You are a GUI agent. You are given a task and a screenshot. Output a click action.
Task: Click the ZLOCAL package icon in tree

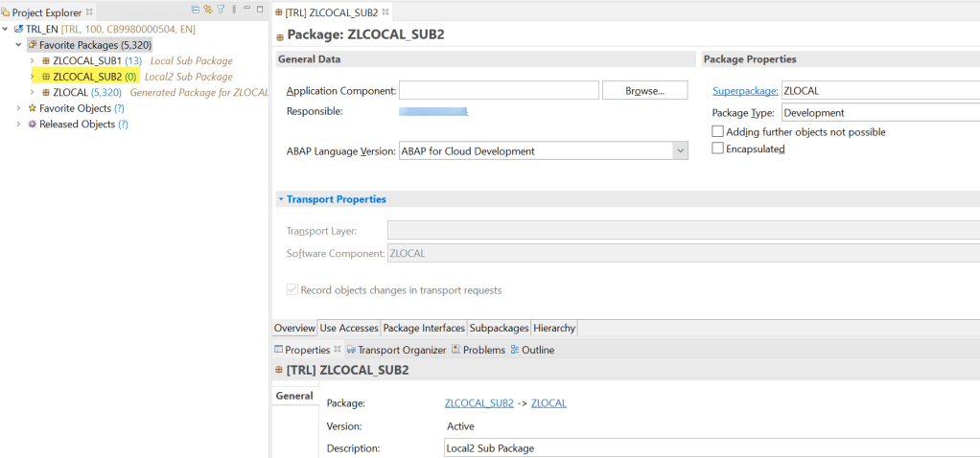(45, 93)
